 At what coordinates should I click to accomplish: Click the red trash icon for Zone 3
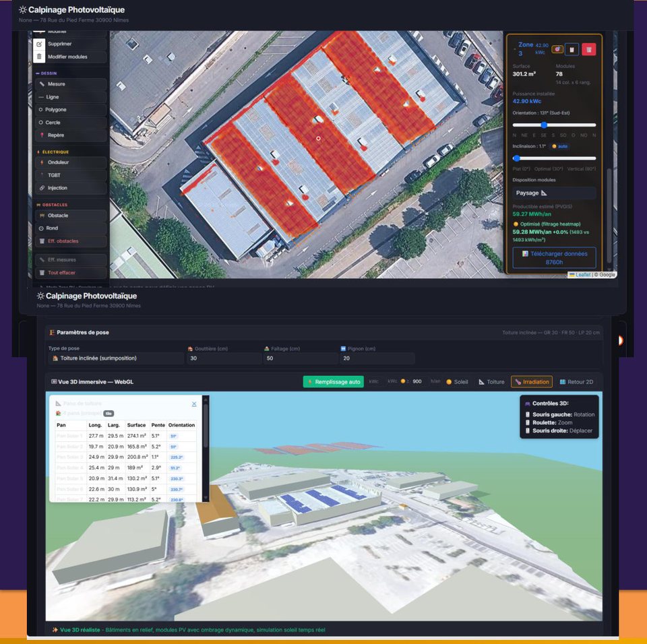(588, 49)
